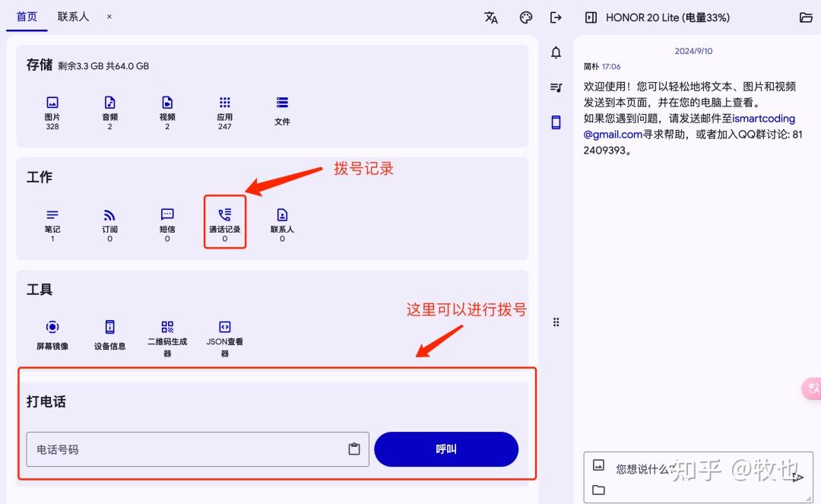Switch to the 首页 (Home) tab
The image size is (821, 504).
(x=27, y=17)
